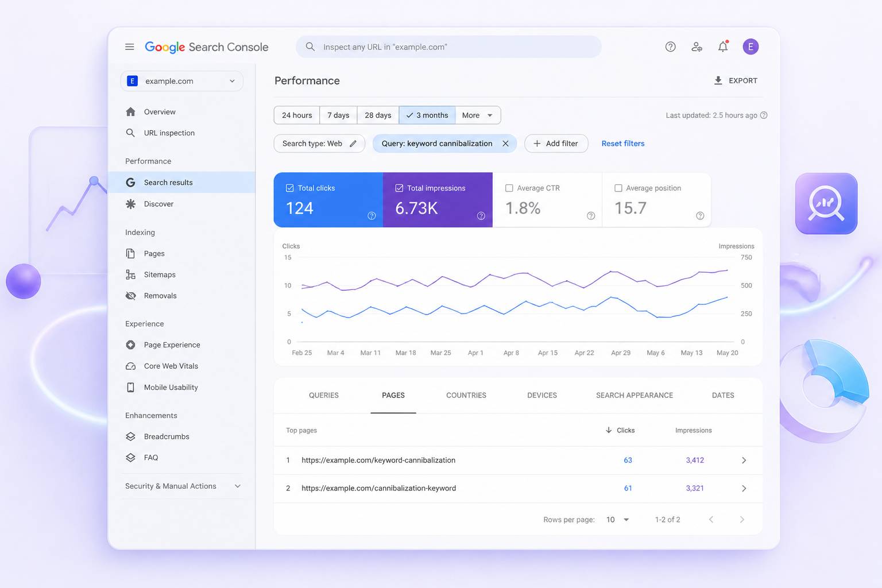Select the 7 days date range
The width and height of the screenshot is (882, 588).
(338, 115)
